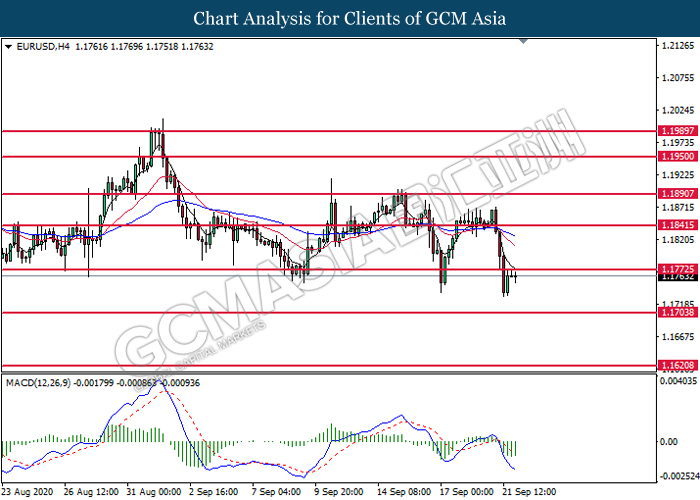Click the 1.20245 price scale value

(x=678, y=110)
